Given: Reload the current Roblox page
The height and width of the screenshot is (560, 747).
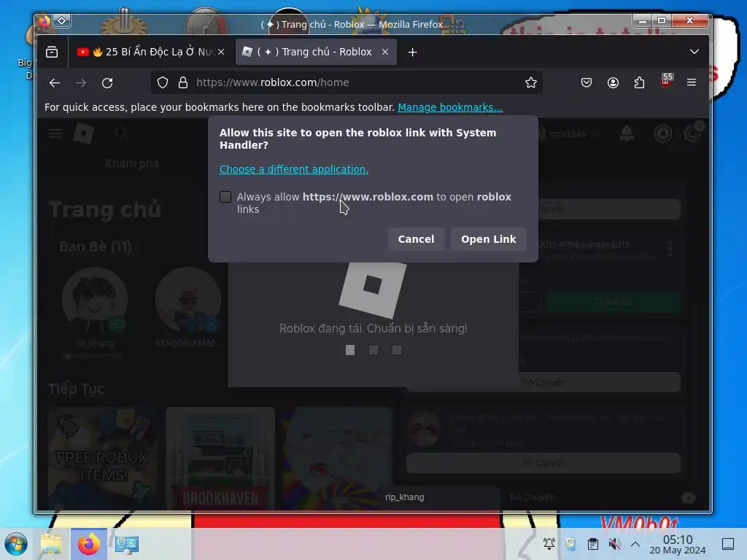Looking at the screenshot, I should tap(107, 83).
